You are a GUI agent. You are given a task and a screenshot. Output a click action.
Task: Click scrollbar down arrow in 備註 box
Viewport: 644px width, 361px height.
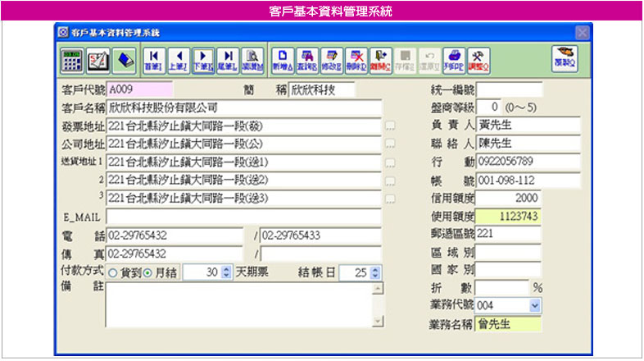pyautogui.click(x=378, y=321)
